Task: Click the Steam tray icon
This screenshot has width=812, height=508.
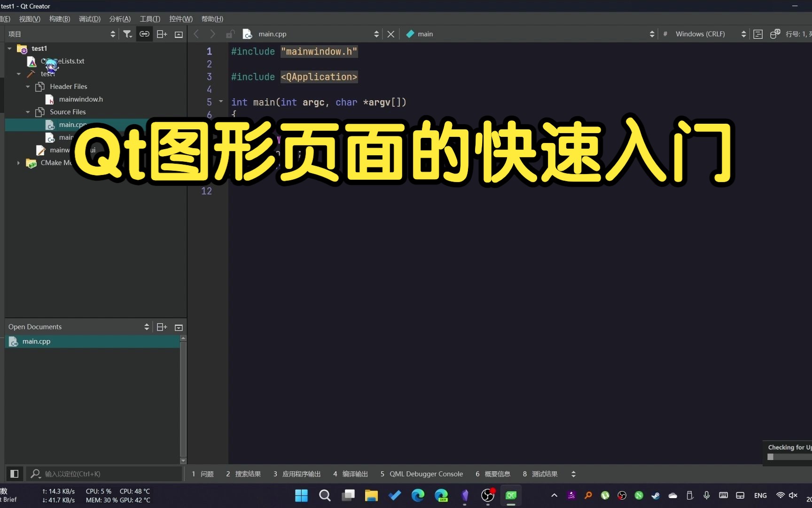Action: click(x=656, y=495)
